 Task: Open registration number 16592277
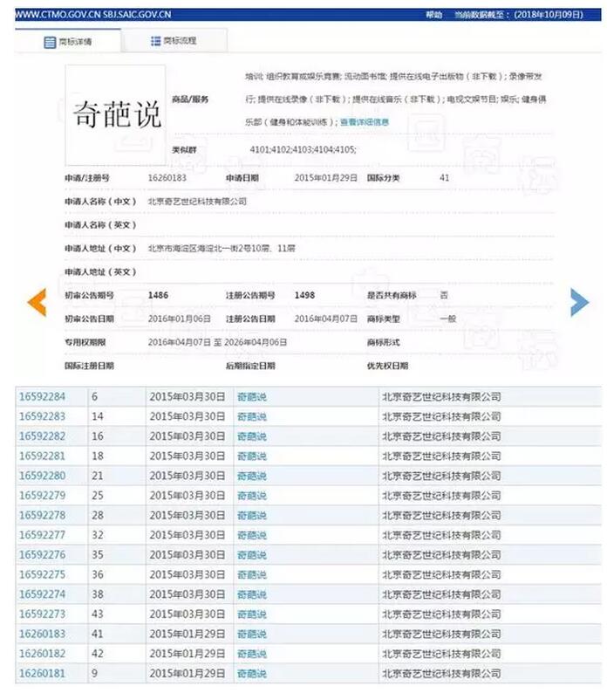tap(43, 535)
